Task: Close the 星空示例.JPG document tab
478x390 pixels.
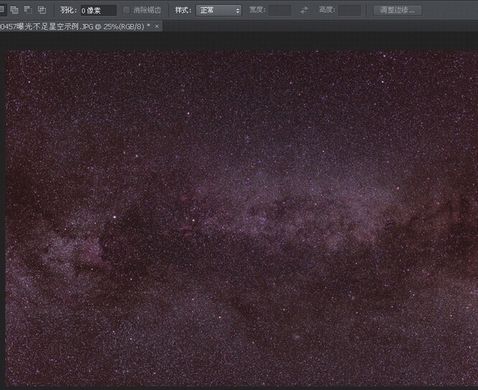Action: [157, 26]
